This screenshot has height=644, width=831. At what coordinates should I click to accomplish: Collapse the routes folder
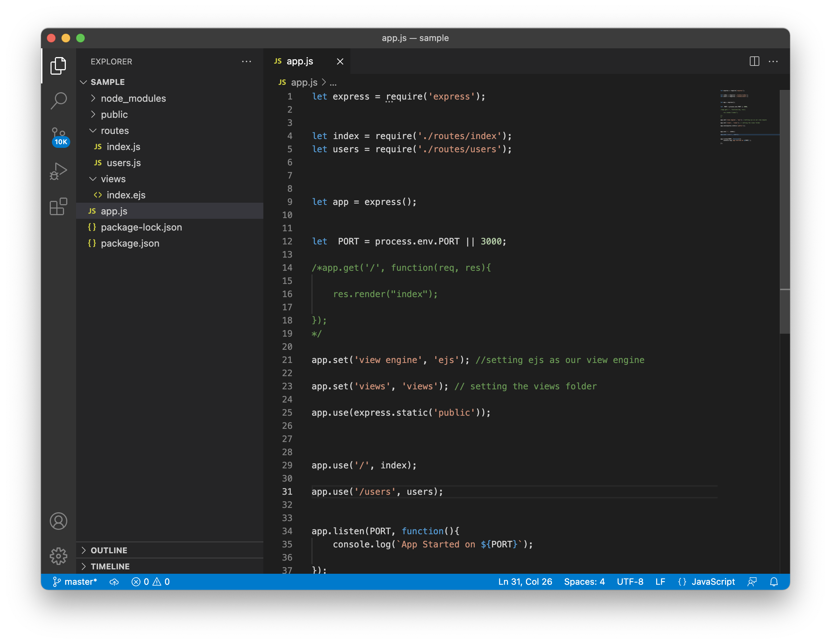(114, 131)
